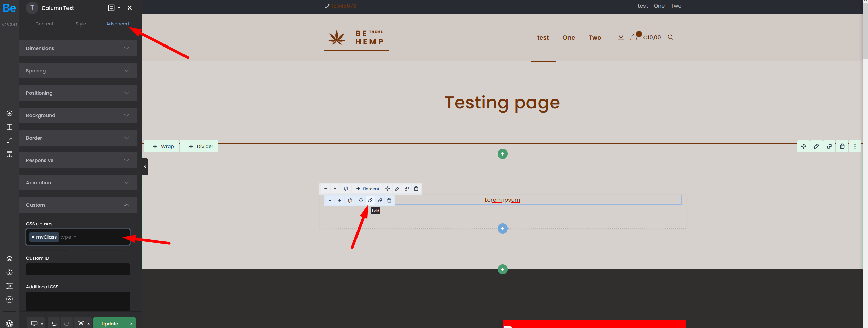Switch to the Style tab
This screenshot has width=868, height=328.
(x=81, y=24)
